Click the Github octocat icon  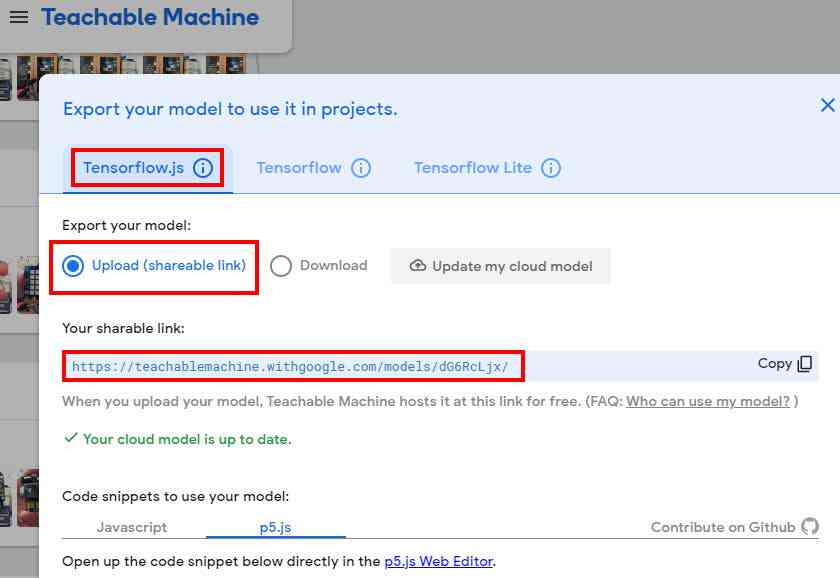pyautogui.click(x=810, y=527)
